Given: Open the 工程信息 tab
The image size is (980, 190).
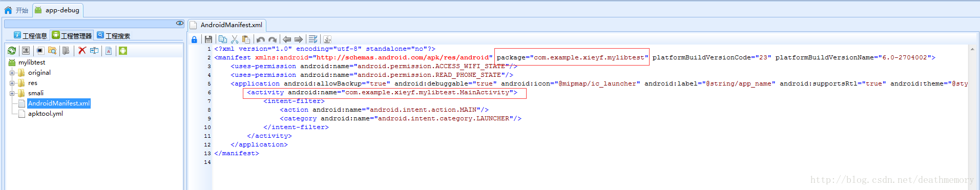Looking at the screenshot, I should point(30,35).
